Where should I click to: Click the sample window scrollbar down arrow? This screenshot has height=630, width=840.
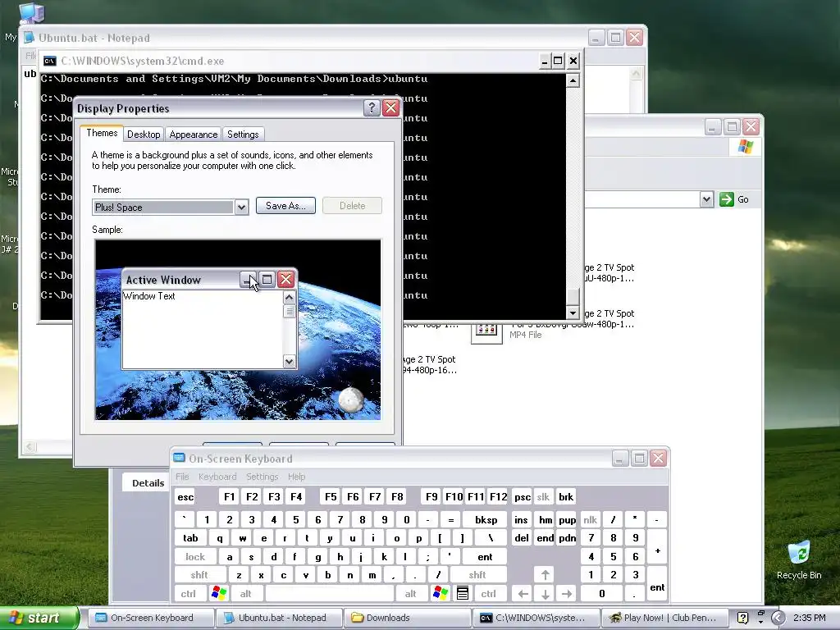click(x=290, y=362)
